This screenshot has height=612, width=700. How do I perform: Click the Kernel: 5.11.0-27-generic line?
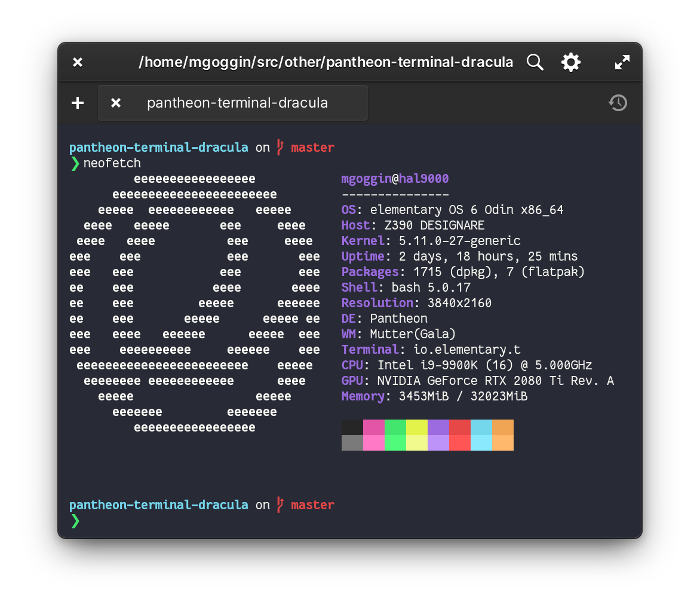431,241
